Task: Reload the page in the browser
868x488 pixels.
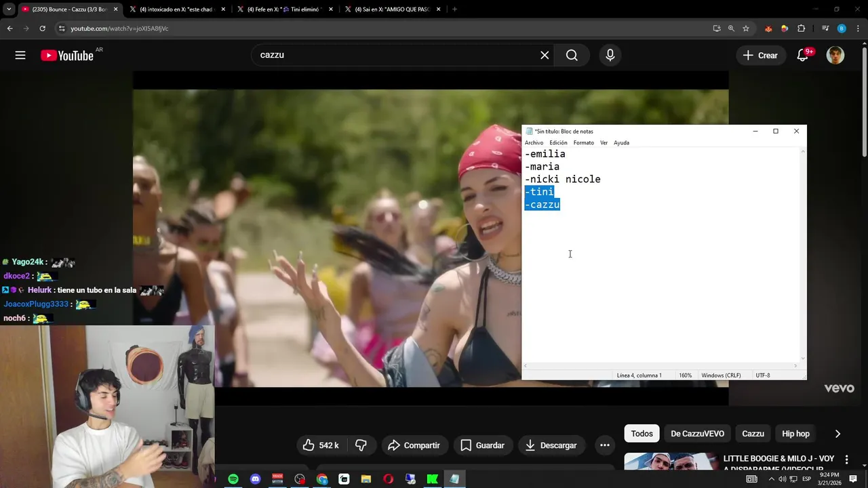Action: click(x=42, y=28)
